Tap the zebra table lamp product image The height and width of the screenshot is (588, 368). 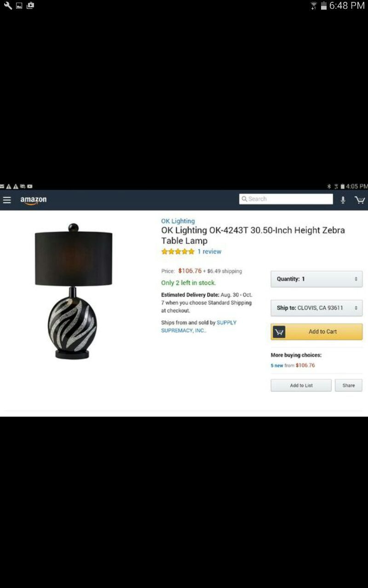[73, 291]
